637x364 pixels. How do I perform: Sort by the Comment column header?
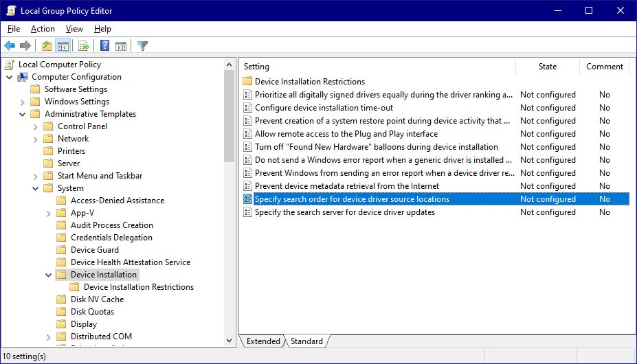(605, 67)
